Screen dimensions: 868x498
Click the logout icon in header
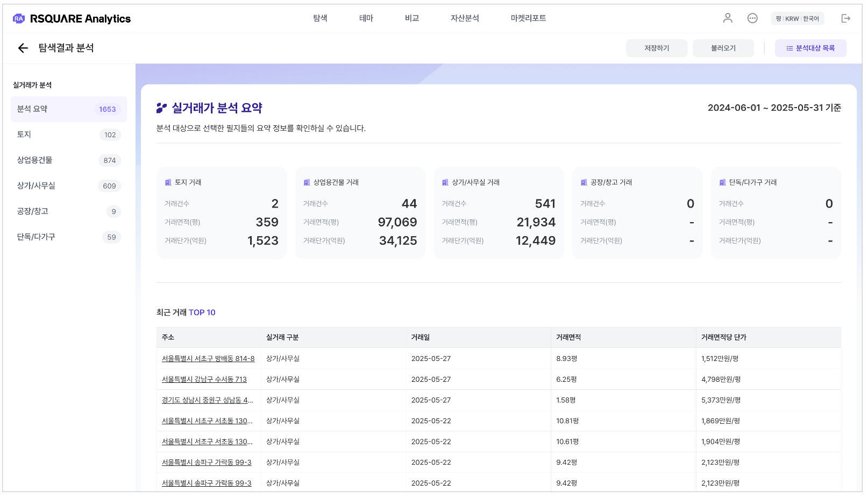[845, 18]
